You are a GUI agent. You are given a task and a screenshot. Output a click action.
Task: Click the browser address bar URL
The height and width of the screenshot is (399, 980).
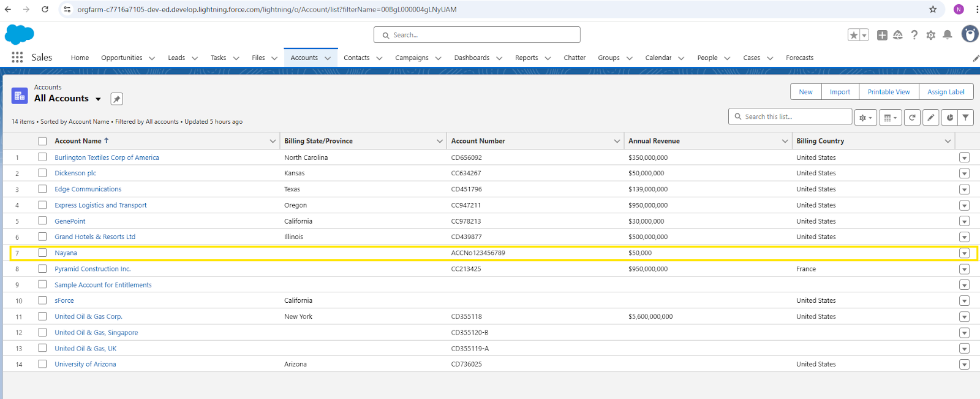tap(267, 9)
